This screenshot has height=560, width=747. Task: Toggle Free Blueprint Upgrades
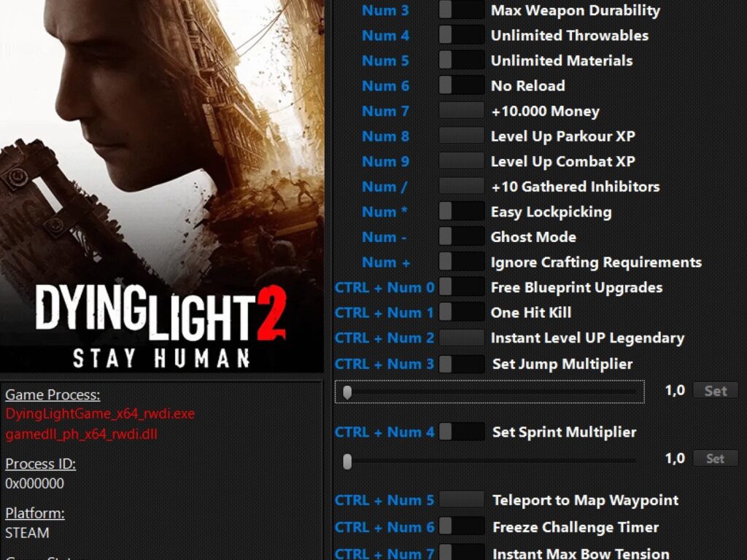[461, 287]
